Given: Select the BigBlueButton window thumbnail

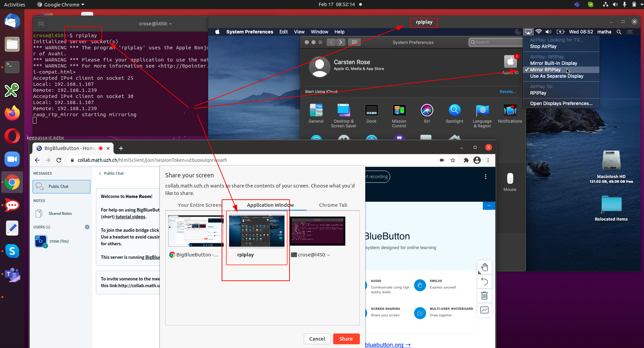Looking at the screenshot, I should [196, 231].
